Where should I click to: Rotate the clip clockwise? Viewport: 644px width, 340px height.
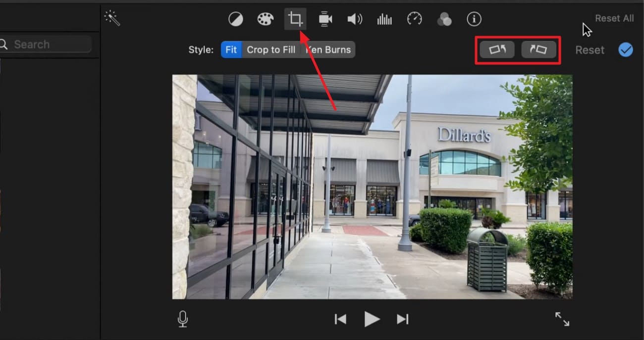[x=538, y=49]
